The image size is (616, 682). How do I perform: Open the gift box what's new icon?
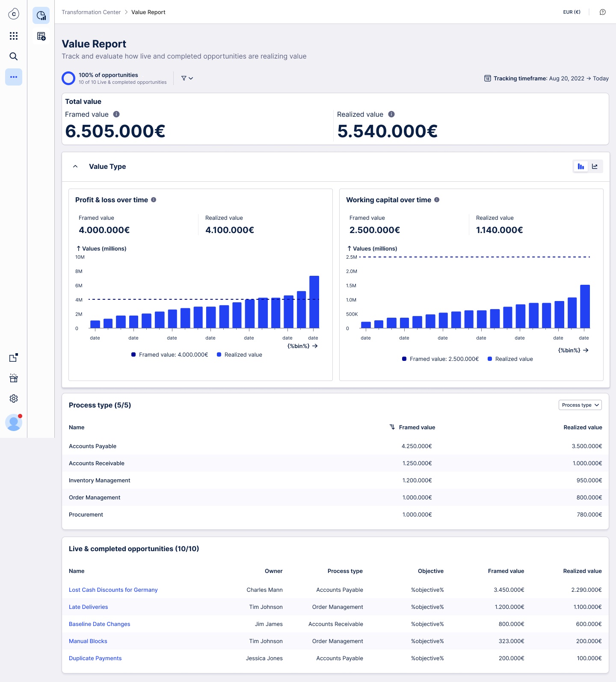pos(14,378)
